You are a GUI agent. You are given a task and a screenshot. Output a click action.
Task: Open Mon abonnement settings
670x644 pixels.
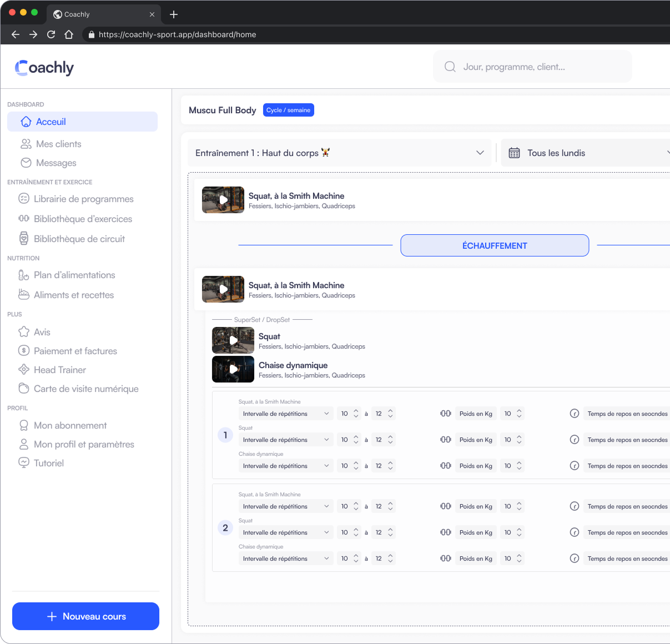point(70,425)
